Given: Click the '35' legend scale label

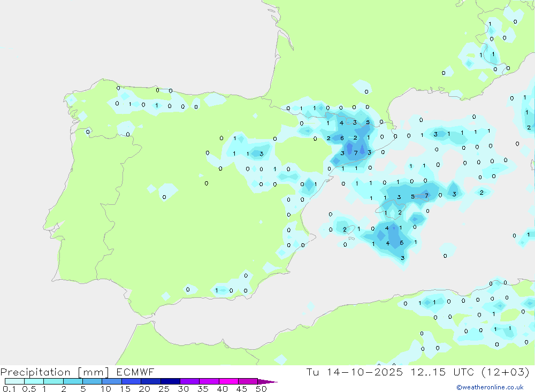Looking at the screenshot, I should tap(203, 389).
